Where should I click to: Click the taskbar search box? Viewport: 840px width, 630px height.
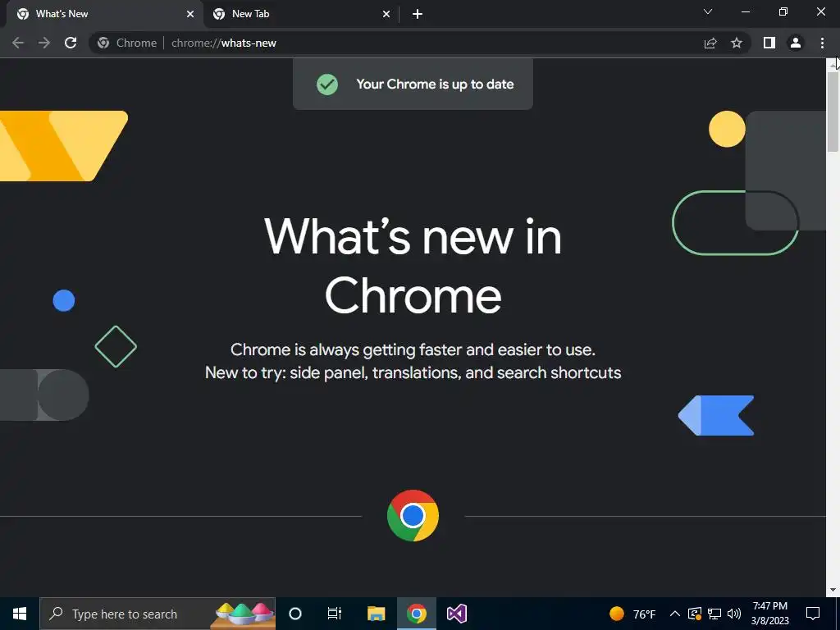click(157, 614)
